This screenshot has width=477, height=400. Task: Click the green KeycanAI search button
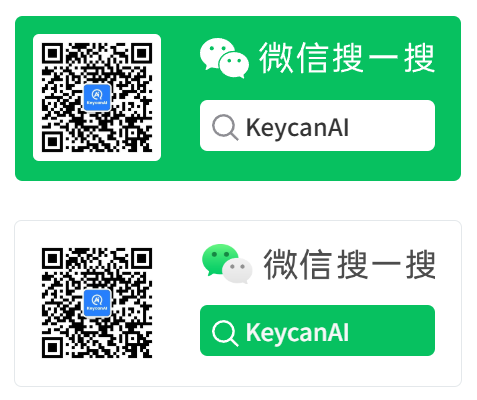point(317,330)
